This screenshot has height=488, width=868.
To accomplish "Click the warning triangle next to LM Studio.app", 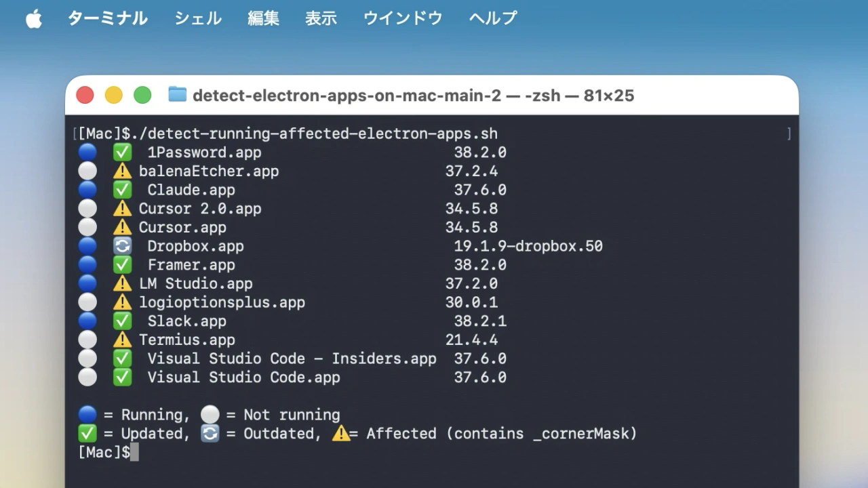I will point(122,283).
